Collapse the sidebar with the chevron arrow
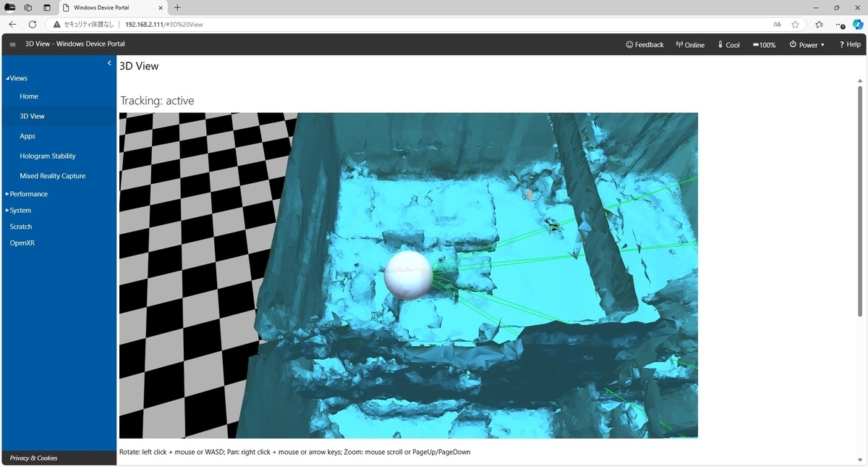The height and width of the screenshot is (467, 868). point(110,63)
